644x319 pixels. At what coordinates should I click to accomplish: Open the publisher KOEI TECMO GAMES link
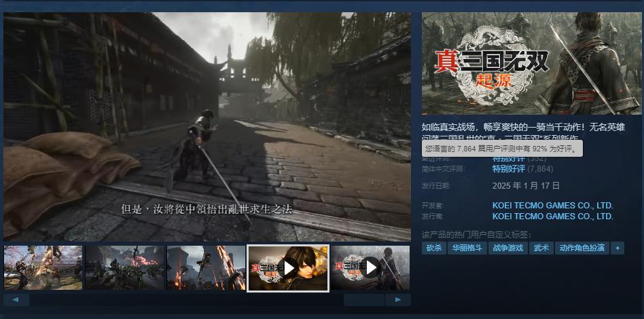point(552,217)
